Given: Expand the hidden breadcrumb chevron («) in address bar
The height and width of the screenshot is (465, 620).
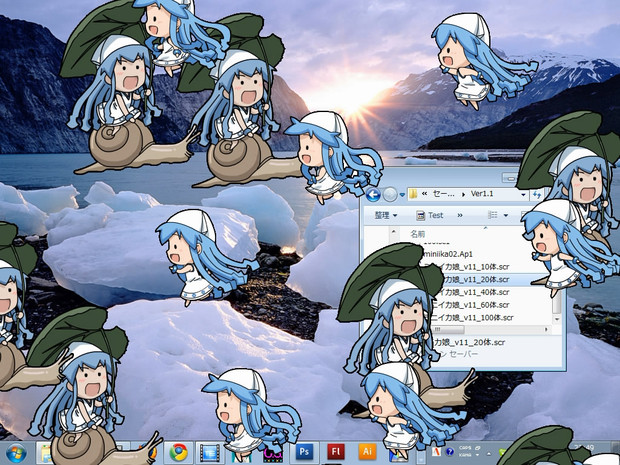Looking at the screenshot, I should [x=425, y=194].
